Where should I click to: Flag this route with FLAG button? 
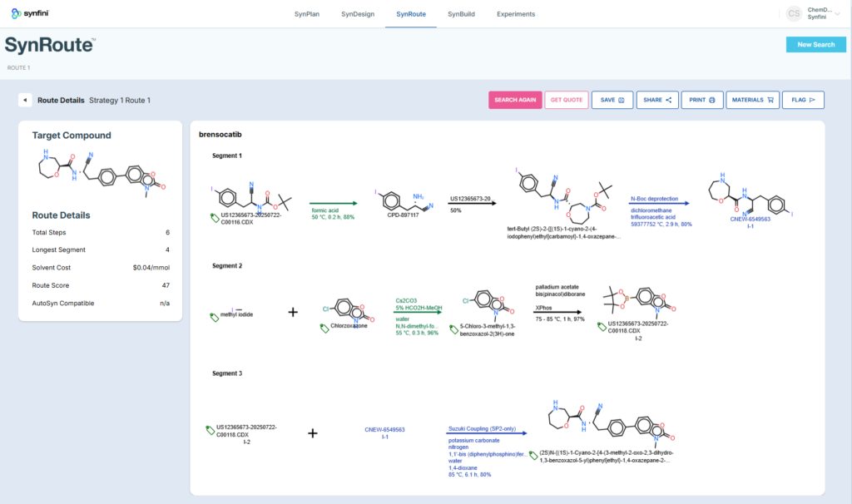pos(803,100)
